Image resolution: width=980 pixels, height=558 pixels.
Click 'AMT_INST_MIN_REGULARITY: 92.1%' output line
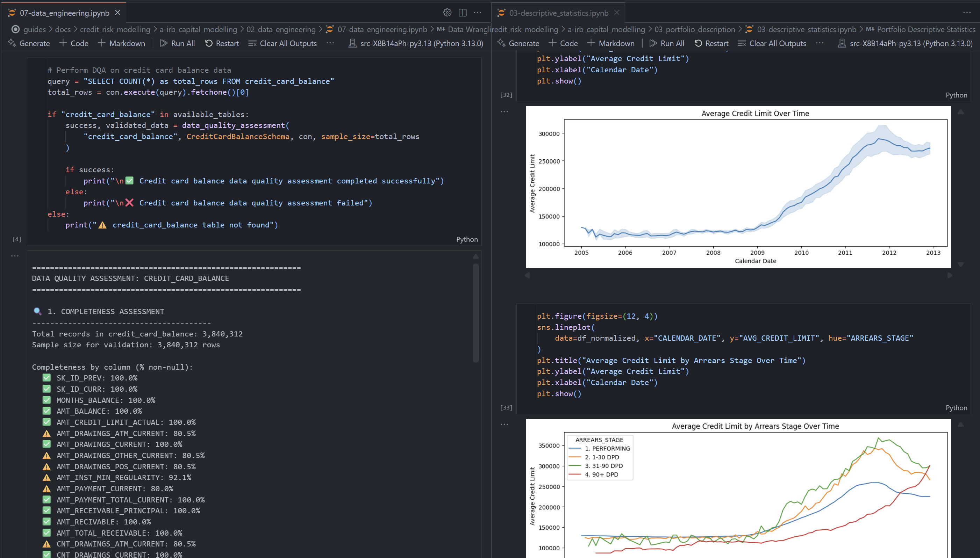click(116, 478)
